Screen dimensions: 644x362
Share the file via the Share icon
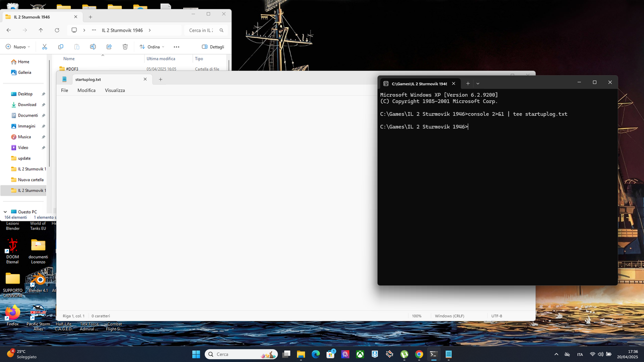109,46
